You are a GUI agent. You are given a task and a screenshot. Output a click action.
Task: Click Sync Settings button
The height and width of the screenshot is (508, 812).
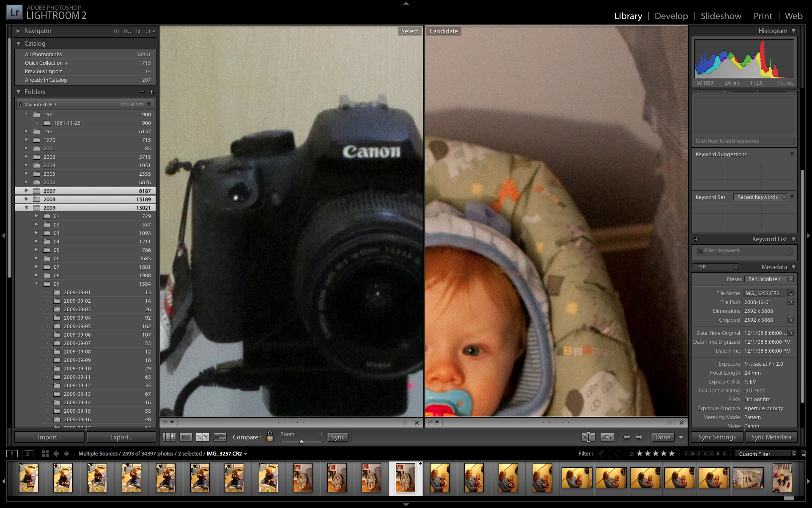[x=717, y=437]
